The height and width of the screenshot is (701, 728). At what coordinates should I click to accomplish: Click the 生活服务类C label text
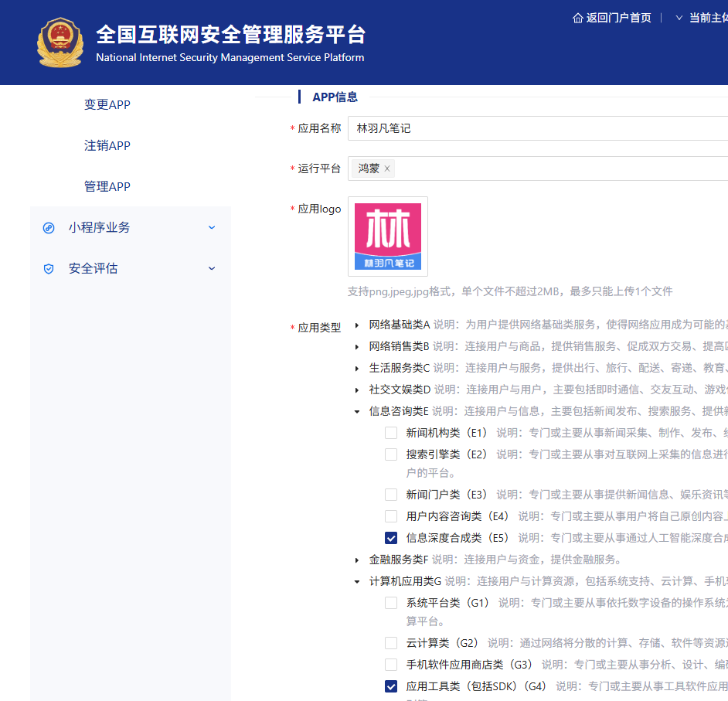400,368
